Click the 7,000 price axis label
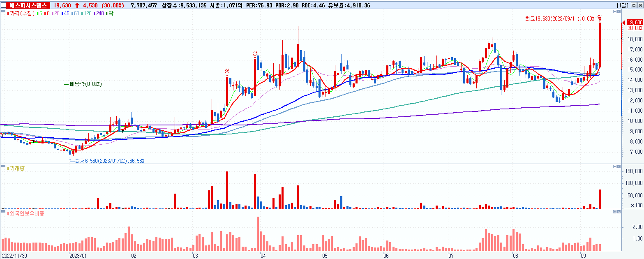 click(x=637, y=152)
